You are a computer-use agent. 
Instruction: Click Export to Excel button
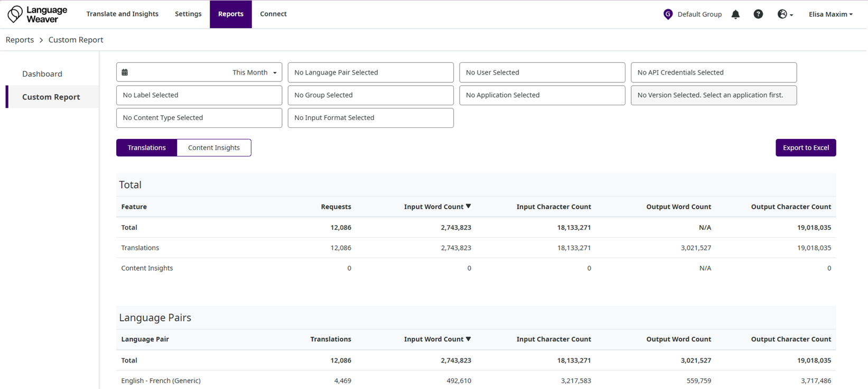click(x=805, y=147)
